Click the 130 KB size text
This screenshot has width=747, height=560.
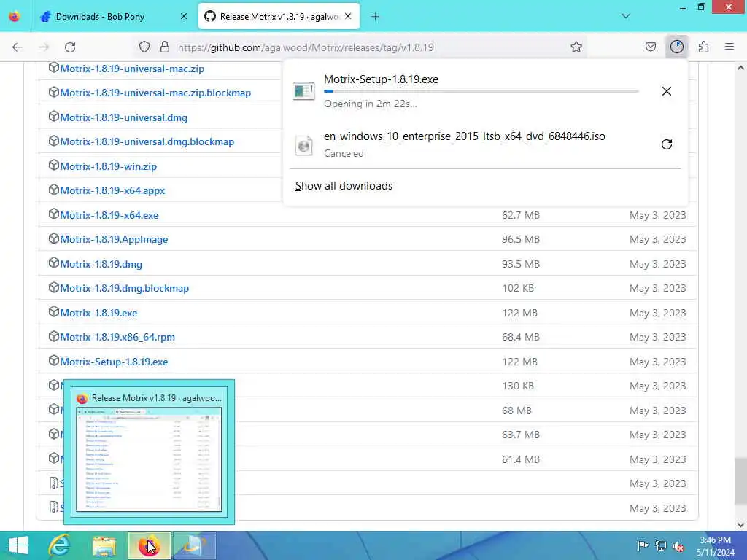tap(518, 386)
